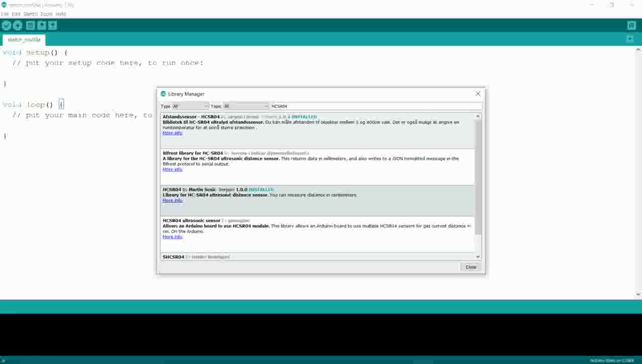Image resolution: width=642 pixels, height=364 pixels.
Task: Open the Type filter dropdown
Action: [190, 106]
